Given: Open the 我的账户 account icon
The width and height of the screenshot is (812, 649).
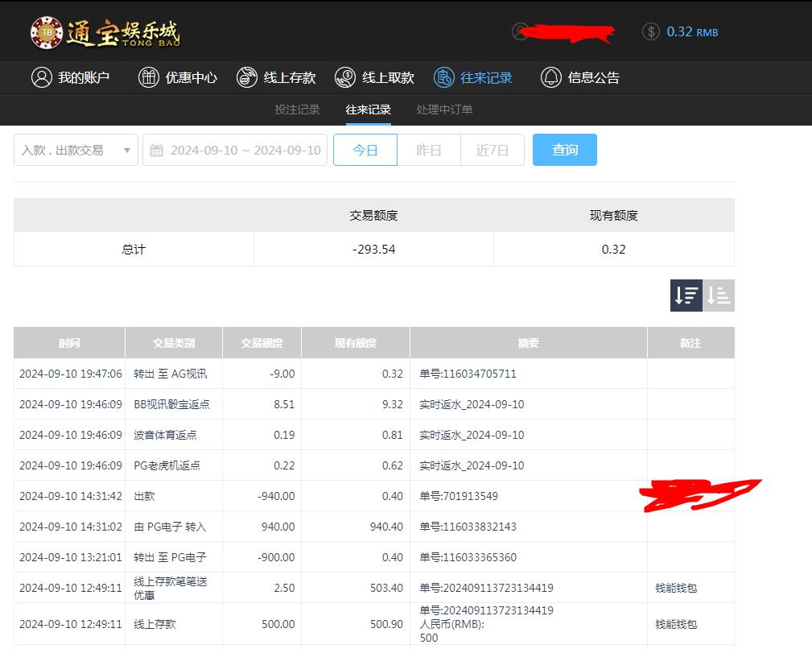Looking at the screenshot, I should click(42, 77).
